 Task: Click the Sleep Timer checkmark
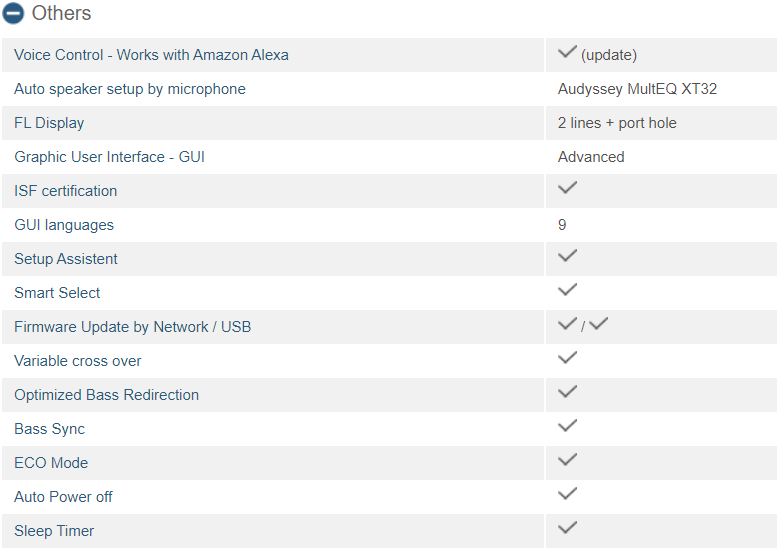[x=567, y=528]
